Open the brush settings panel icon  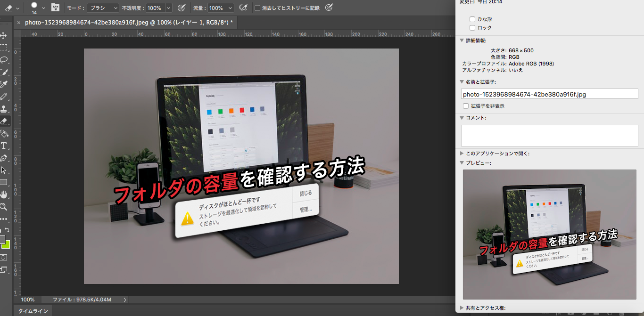tap(55, 8)
